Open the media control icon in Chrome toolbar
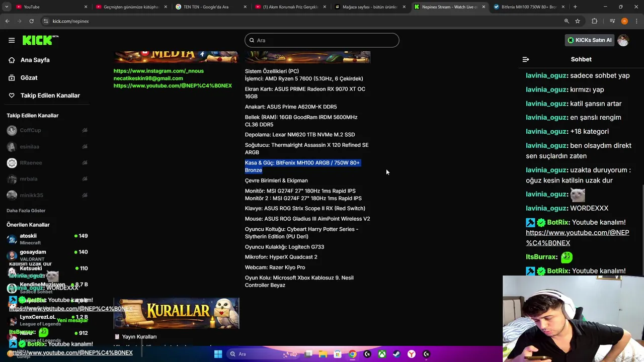Viewport: 644px width, 362px height. pyautogui.click(x=612, y=21)
